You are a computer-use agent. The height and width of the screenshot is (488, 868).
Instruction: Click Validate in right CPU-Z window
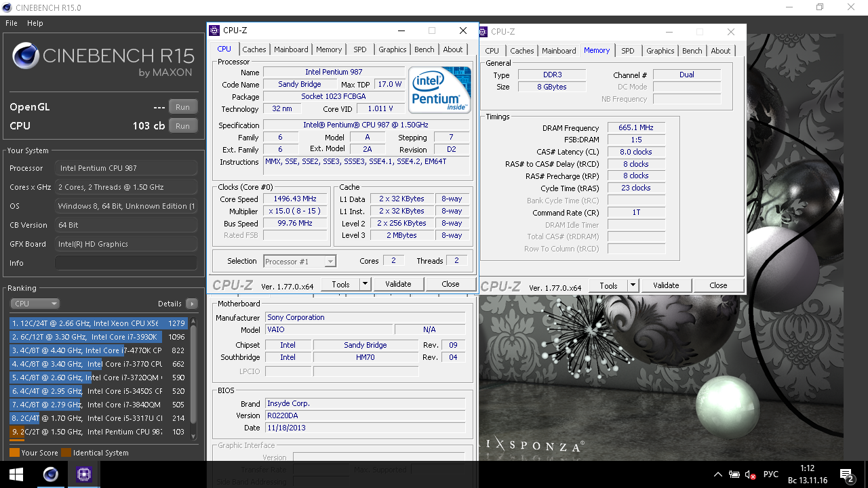click(666, 285)
